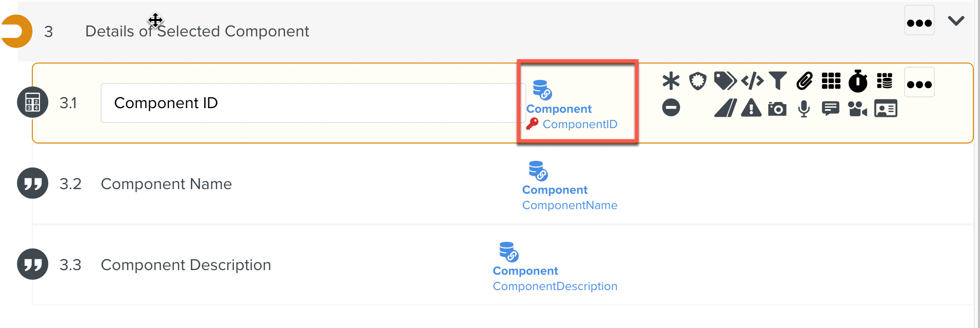Click the paperclip attachment icon
Viewport: 980px width, 328px height.
pos(804,81)
